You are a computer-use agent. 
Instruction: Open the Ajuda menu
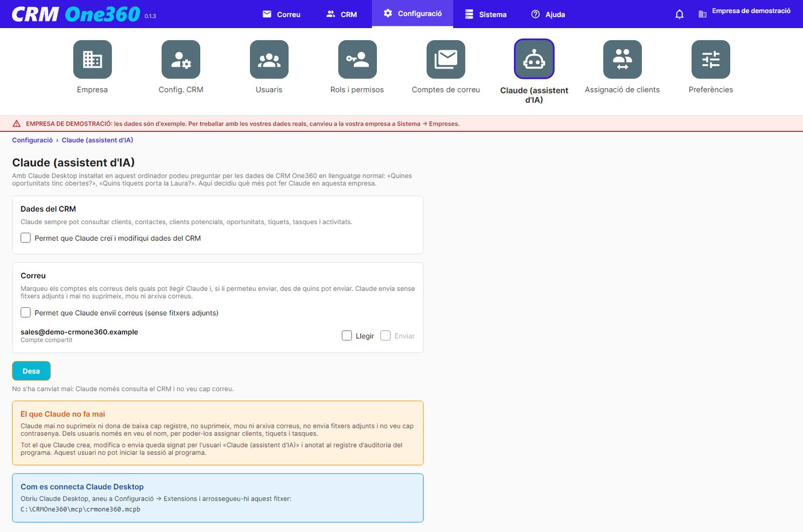pyautogui.click(x=548, y=14)
